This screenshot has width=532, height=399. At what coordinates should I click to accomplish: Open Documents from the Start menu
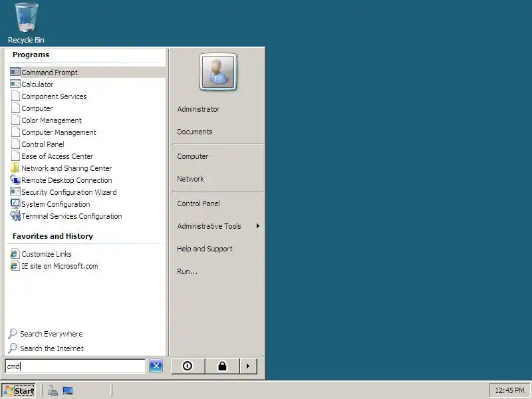(195, 132)
